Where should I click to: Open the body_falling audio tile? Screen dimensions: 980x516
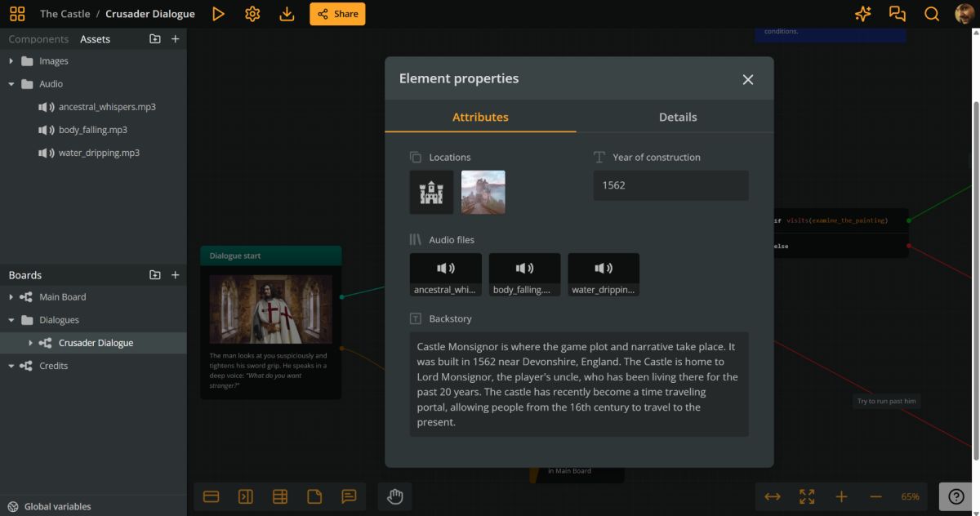pyautogui.click(x=524, y=274)
